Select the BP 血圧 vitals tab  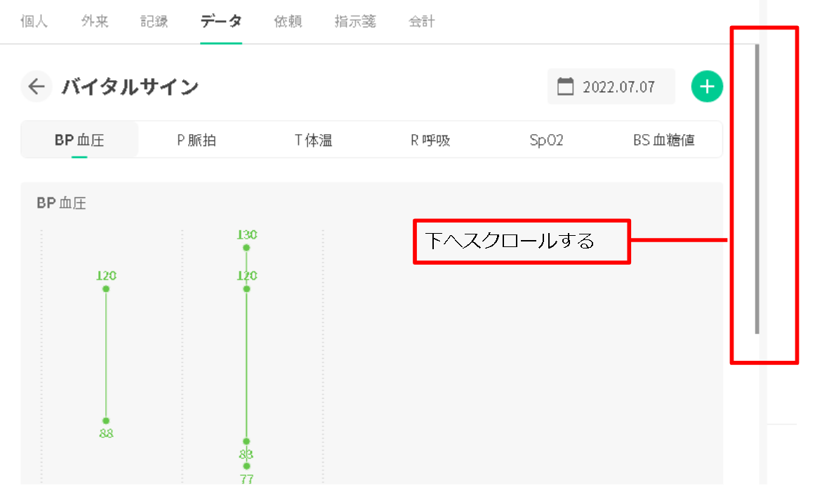(x=79, y=140)
